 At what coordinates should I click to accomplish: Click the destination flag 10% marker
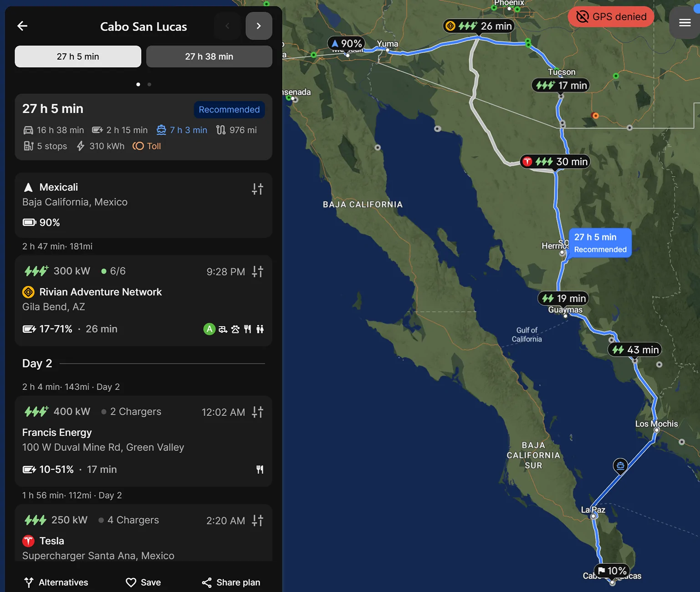click(612, 571)
